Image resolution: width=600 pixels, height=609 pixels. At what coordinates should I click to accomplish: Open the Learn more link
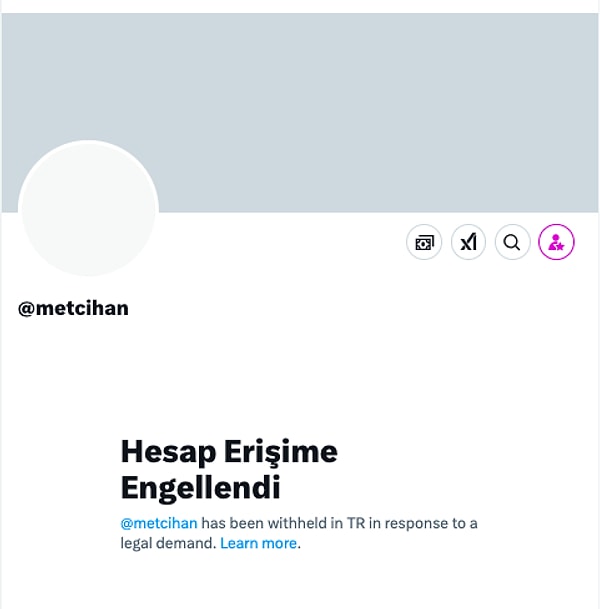coord(258,543)
